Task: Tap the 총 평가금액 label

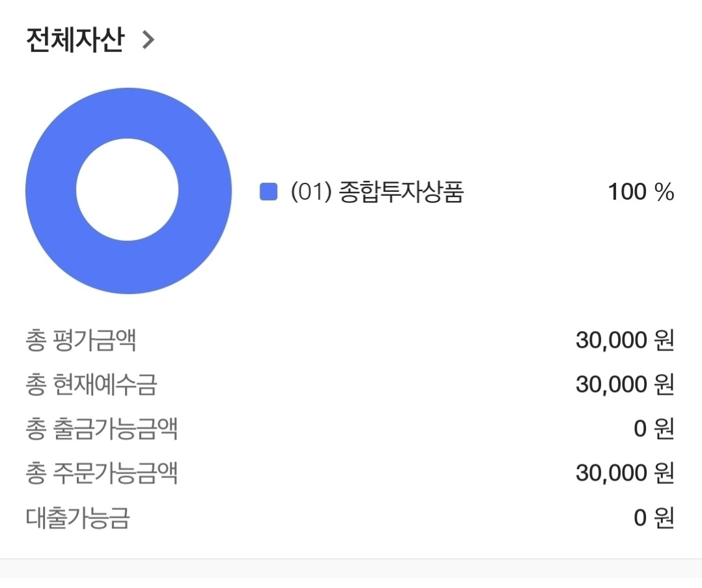Action: [x=81, y=340]
